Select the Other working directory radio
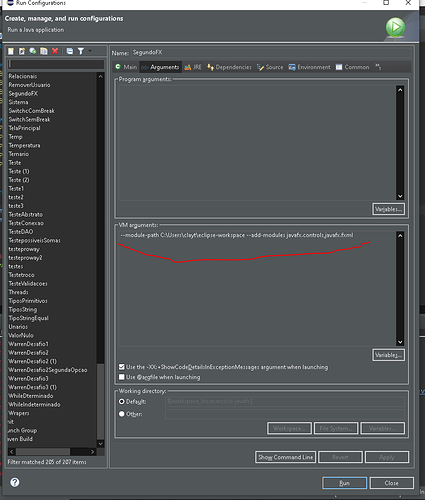This screenshot has height=500, width=425. point(122,414)
